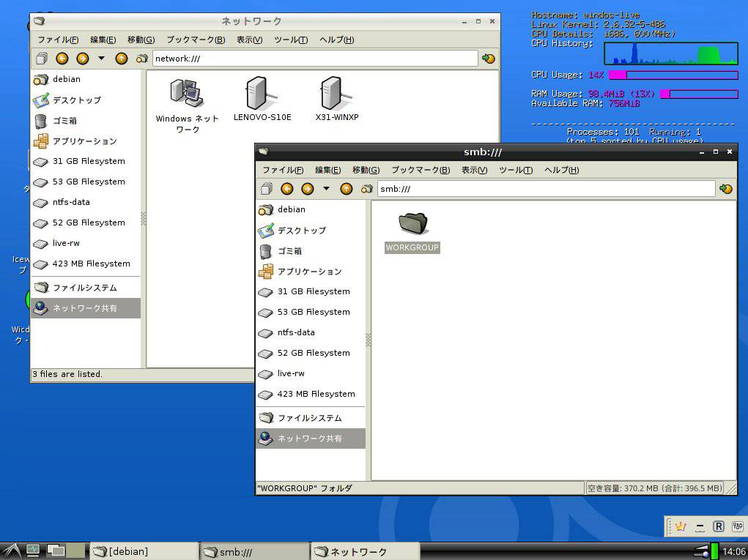This screenshot has width=748, height=560.
Task: Open ファイル menu in smb:/// window
Action: (283, 170)
